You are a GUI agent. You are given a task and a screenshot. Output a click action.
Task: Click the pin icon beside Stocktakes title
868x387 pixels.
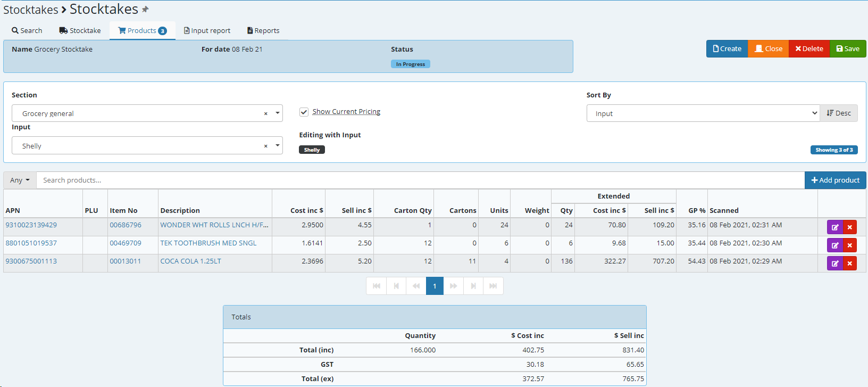(145, 10)
